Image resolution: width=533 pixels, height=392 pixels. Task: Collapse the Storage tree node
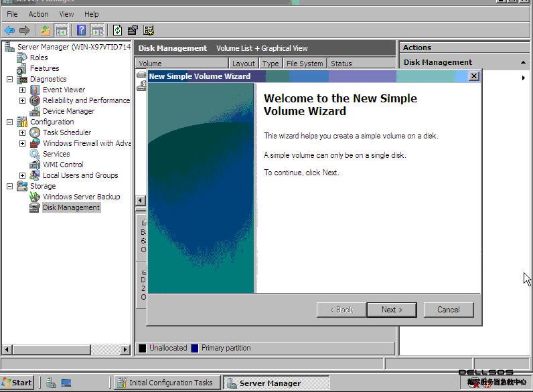pos(9,186)
